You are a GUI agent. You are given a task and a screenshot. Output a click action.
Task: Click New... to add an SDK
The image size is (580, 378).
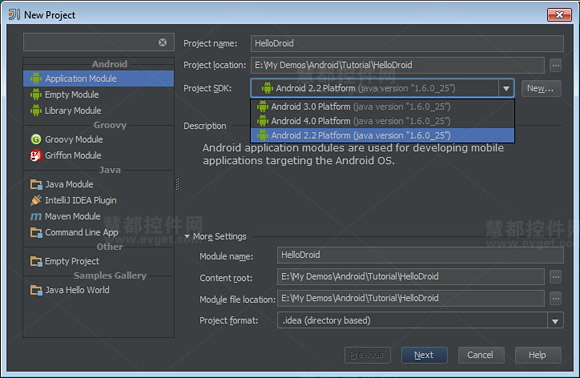(541, 88)
